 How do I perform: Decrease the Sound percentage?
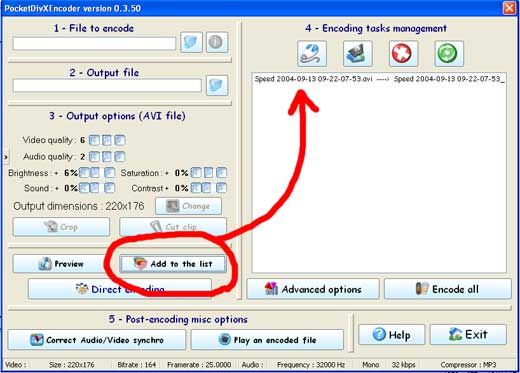pyautogui.click(x=84, y=188)
